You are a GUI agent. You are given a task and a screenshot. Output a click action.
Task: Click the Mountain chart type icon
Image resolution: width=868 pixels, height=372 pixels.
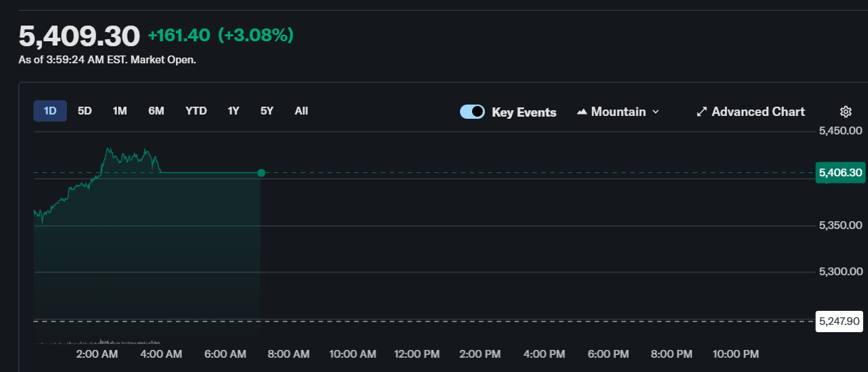click(582, 112)
